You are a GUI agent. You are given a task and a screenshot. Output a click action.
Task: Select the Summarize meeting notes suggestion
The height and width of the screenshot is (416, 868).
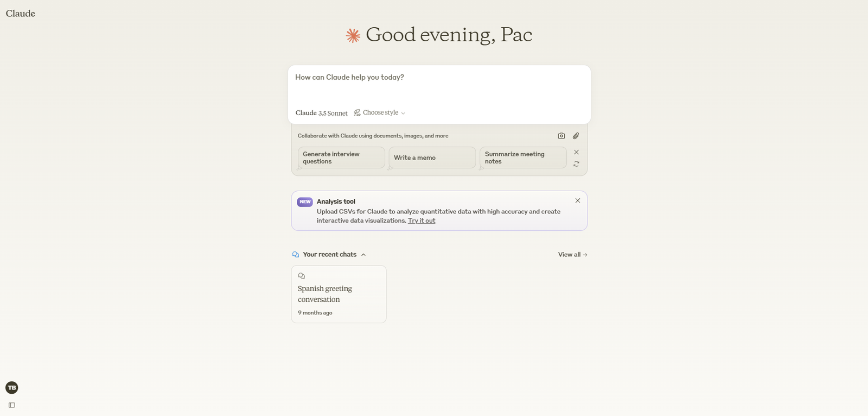(523, 157)
